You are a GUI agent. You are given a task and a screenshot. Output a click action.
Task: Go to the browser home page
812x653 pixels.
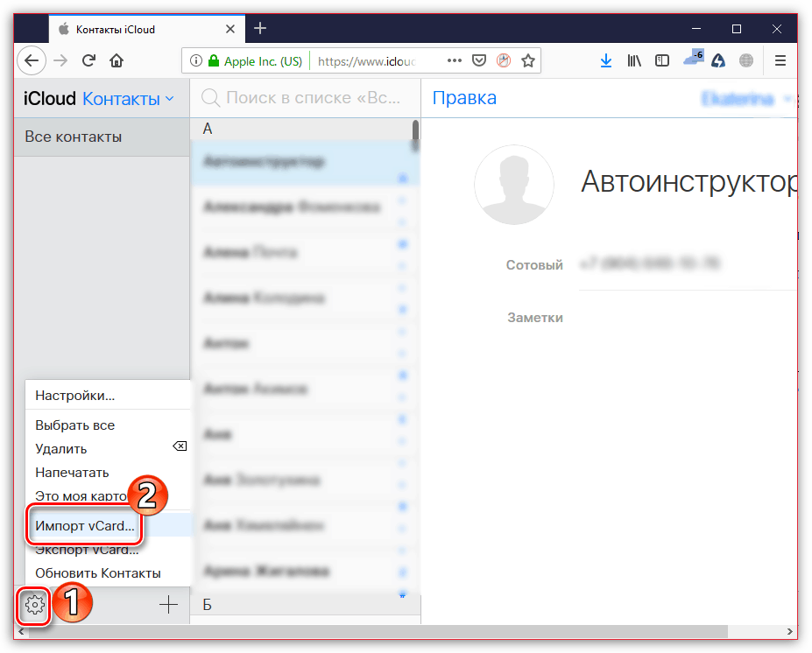tap(116, 60)
